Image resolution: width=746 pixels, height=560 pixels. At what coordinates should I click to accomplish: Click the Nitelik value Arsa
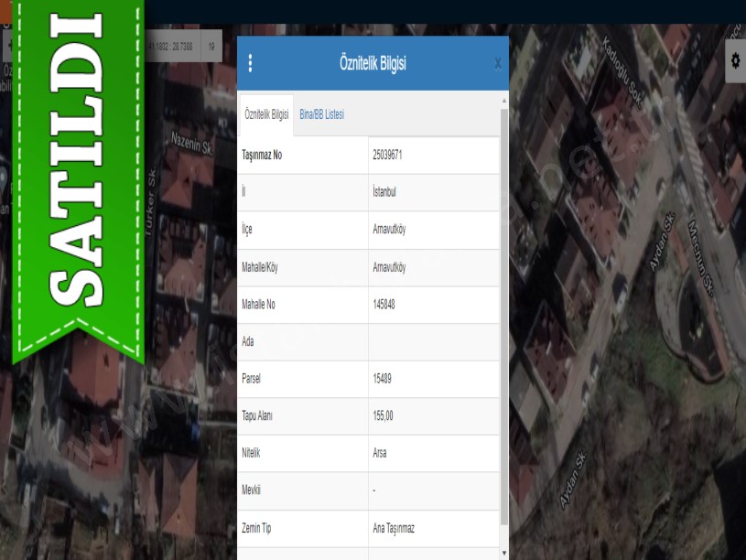(379, 453)
